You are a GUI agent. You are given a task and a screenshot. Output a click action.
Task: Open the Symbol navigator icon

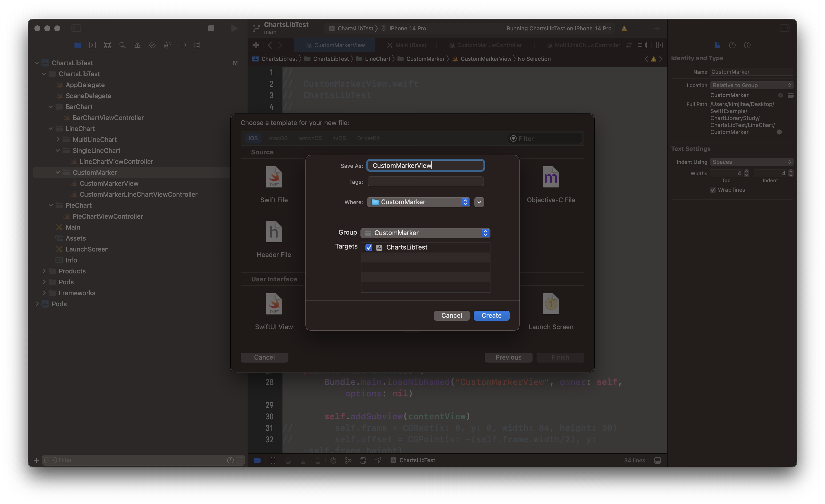click(x=107, y=45)
